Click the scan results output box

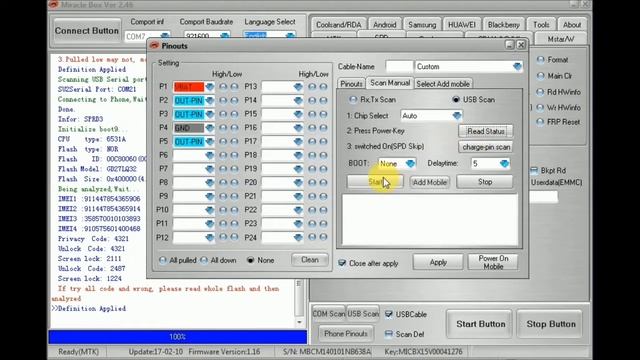pos(429,220)
